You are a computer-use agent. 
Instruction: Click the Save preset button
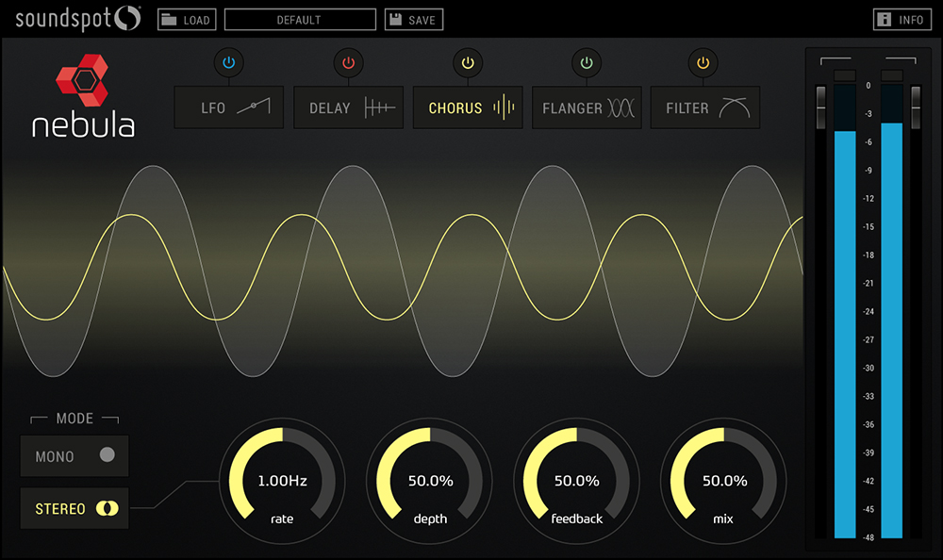pos(414,20)
